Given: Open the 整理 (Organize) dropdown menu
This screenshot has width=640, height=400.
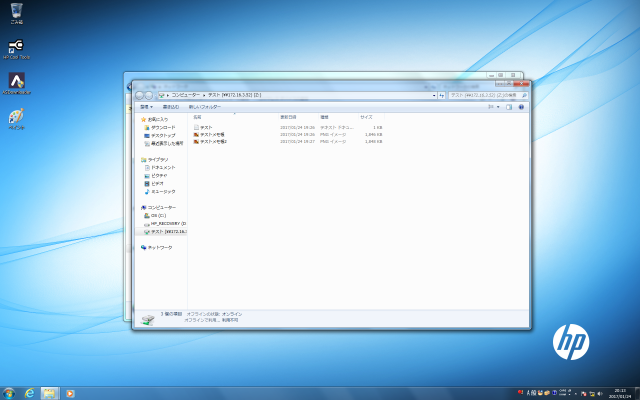Looking at the screenshot, I should point(146,106).
